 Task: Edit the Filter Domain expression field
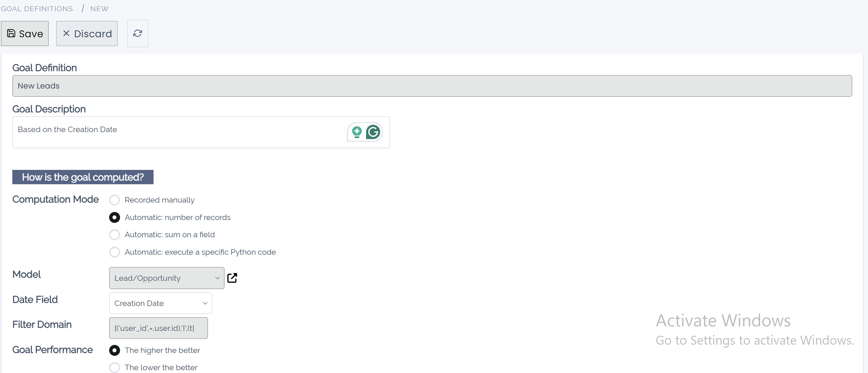(158, 328)
